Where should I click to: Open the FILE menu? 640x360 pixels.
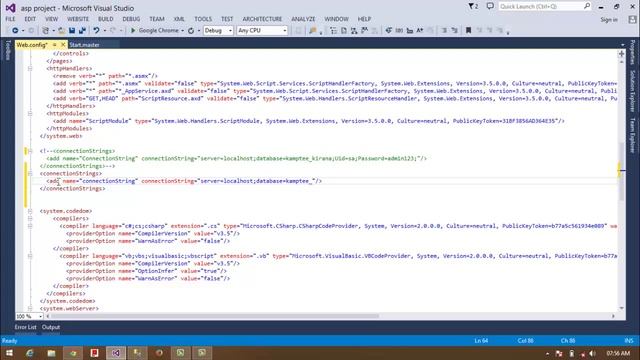(x=10, y=19)
